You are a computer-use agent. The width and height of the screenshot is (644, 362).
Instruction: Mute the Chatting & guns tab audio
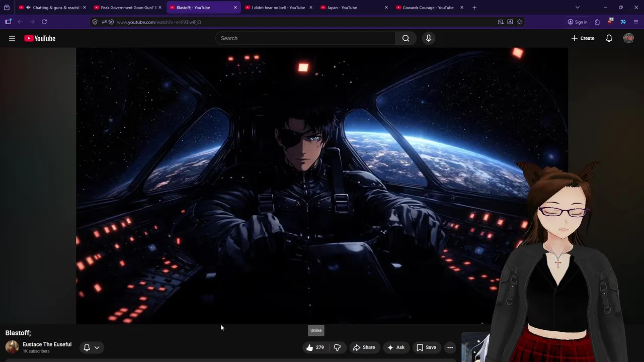coord(28,8)
